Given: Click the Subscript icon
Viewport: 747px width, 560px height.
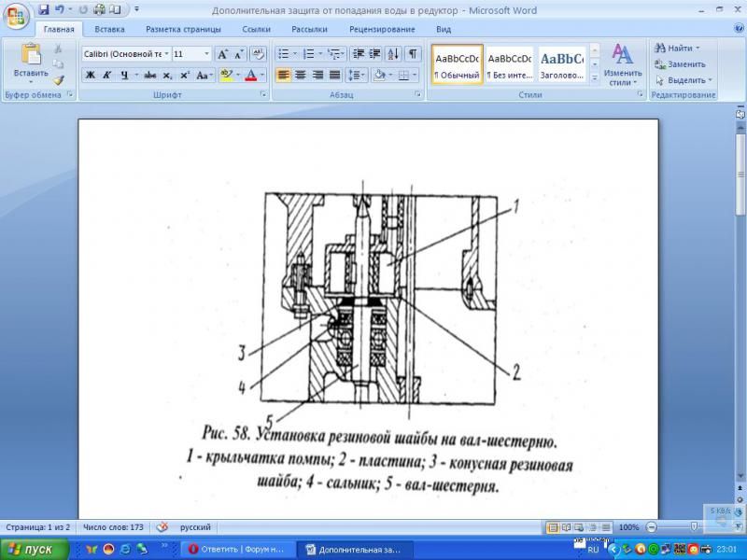Looking at the screenshot, I should pos(167,75).
